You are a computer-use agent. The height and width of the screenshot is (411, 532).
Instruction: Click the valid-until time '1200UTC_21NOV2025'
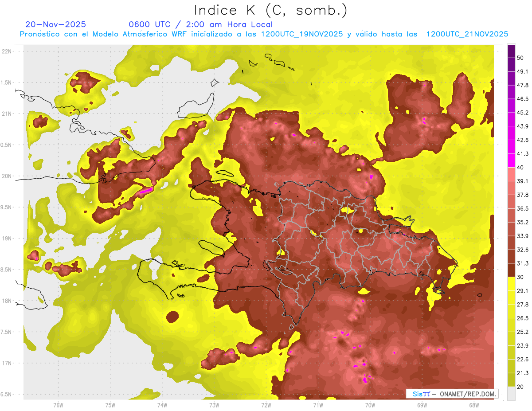[x=467, y=34]
